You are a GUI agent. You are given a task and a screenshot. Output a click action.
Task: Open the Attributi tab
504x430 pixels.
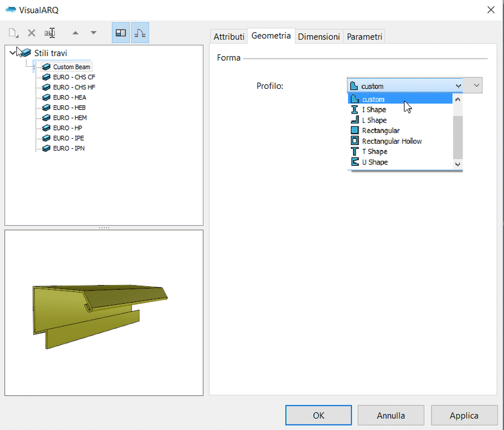click(x=229, y=37)
